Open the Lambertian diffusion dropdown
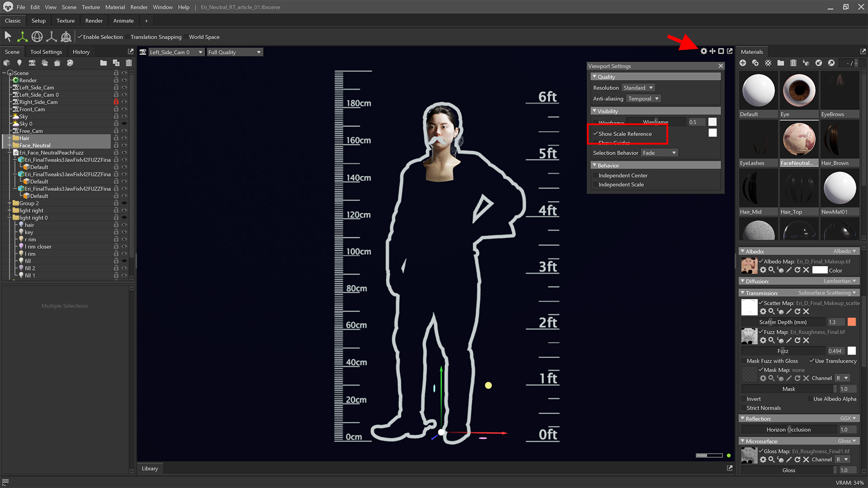Viewport: 868px width, 488px height. click(840, 281)
